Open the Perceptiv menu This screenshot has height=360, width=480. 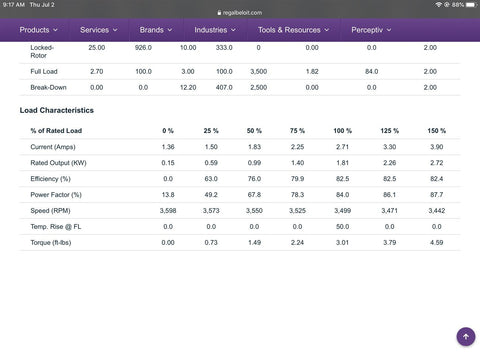[371, 30]
